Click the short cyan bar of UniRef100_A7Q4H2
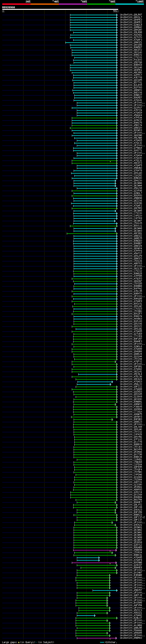The width and height of the screenshot is (146, 644). (86, 615)
